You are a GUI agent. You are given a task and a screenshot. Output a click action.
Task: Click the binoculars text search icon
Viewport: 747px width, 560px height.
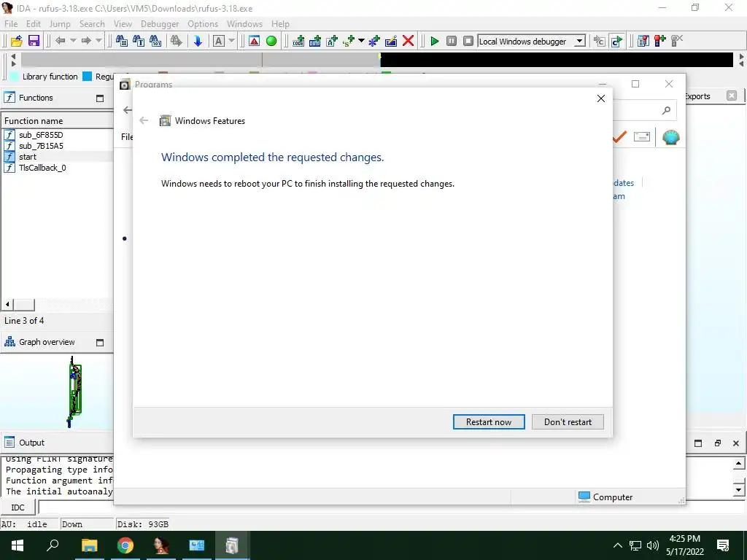139,41
